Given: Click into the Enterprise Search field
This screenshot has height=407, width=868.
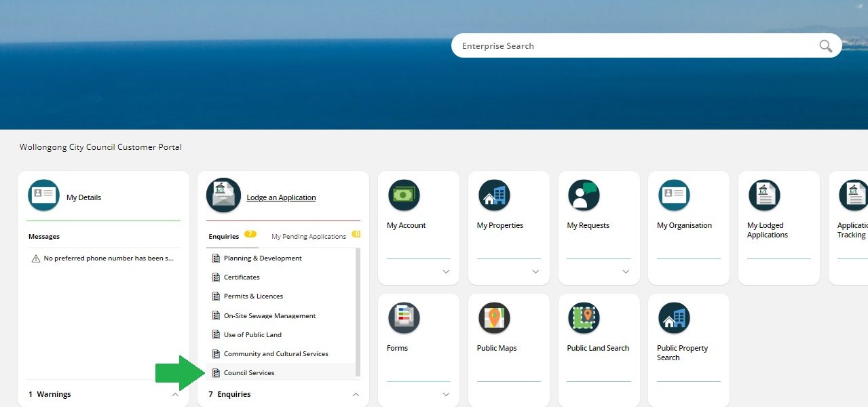Looking at the screenshot, I should coord(631,46).
